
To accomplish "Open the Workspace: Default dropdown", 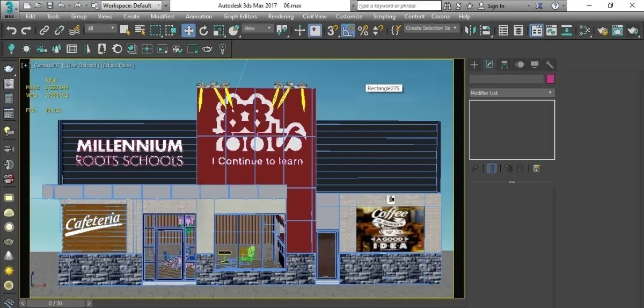I will [132, 6].
